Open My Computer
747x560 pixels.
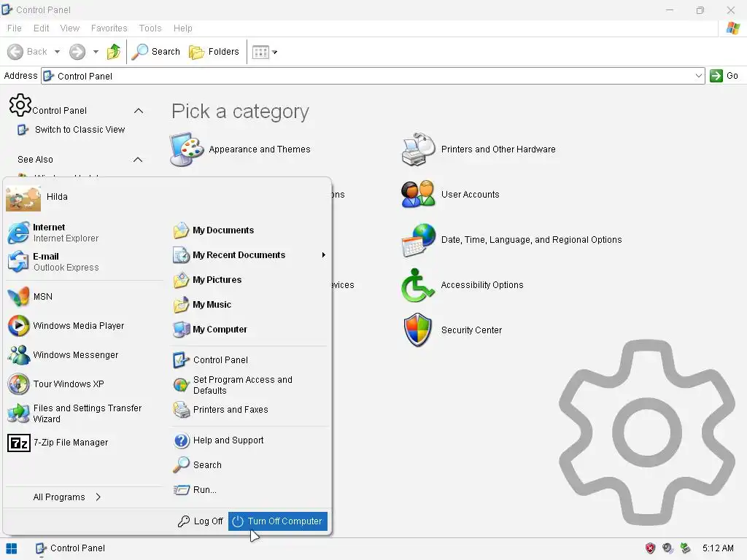(x=209, y=329)
